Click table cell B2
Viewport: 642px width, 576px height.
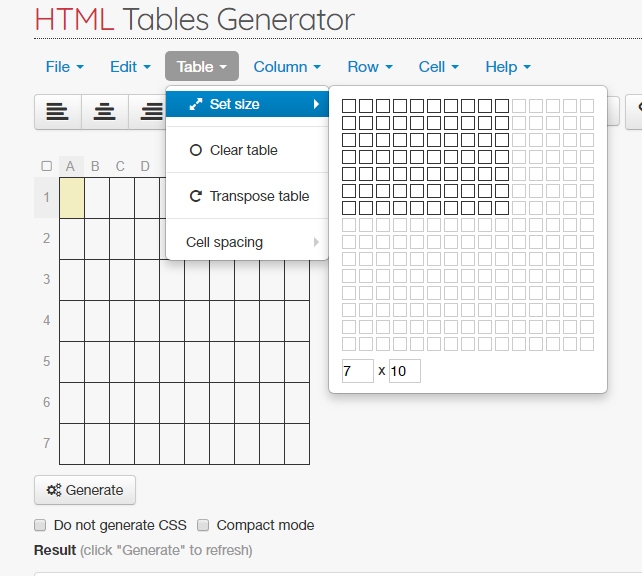pos(97,239)
